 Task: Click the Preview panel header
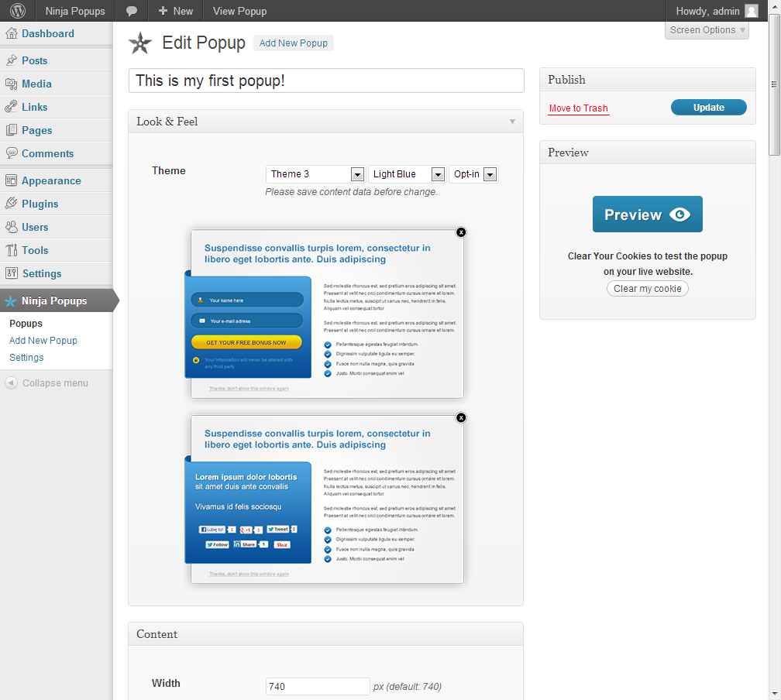click(648, 153)
